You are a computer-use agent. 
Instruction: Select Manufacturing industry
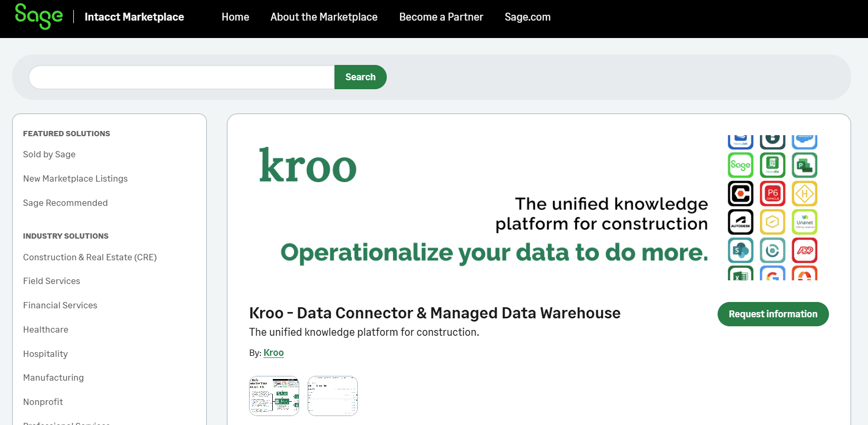53,377
